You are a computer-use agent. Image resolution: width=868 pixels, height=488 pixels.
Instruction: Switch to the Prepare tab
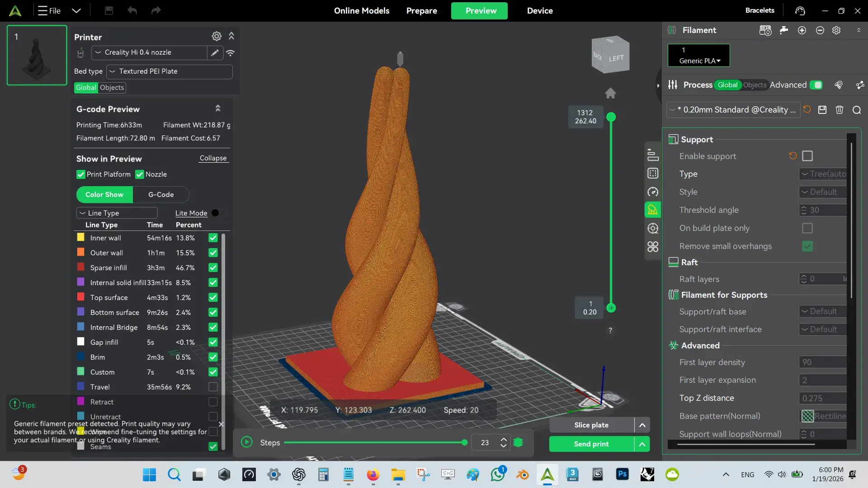click(x=421, y=10)
